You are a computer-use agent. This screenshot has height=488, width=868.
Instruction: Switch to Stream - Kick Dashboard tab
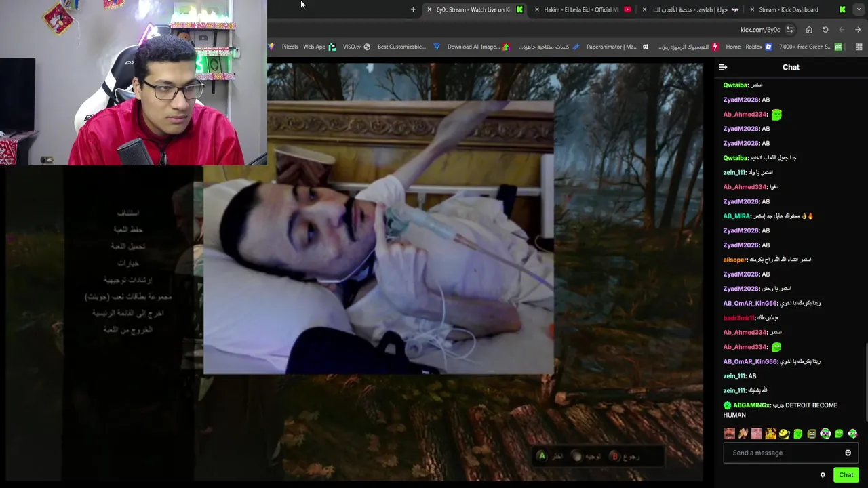coord(797,9)
